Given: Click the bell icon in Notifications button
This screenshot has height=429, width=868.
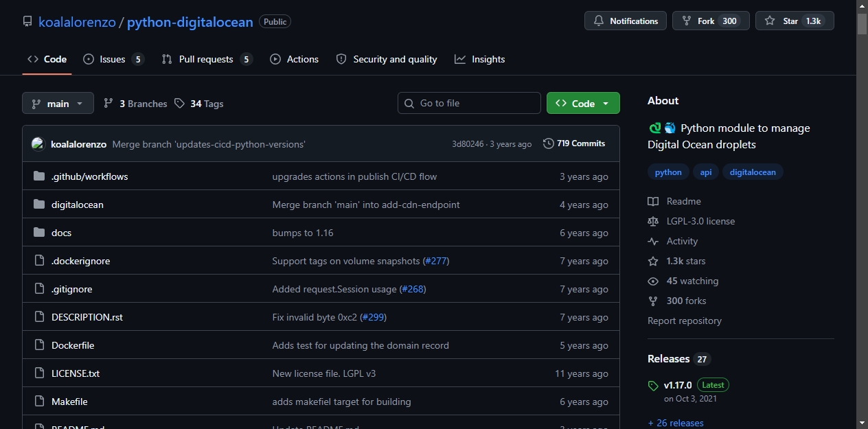Looking at the screenshot, I should pos(599,21).
